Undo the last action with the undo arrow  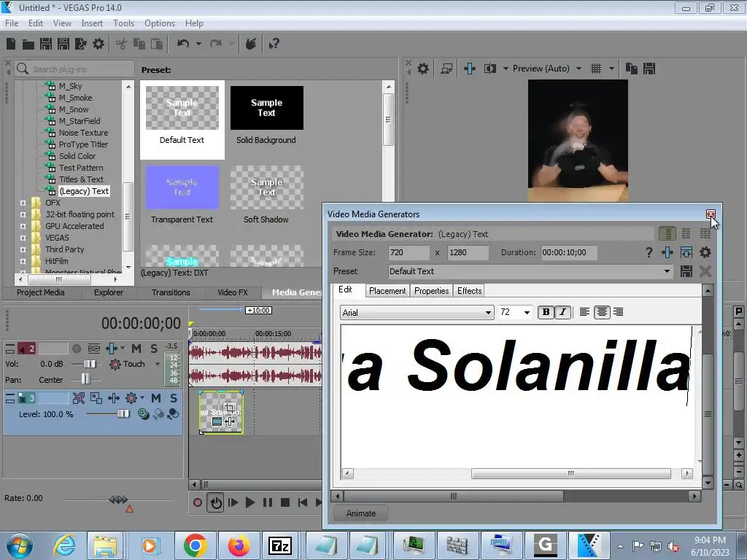(182, 44)
